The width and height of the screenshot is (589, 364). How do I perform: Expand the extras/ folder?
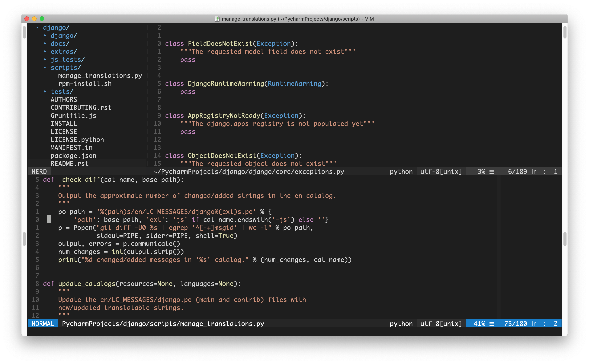pyautogui.click(x=63, y=51)
